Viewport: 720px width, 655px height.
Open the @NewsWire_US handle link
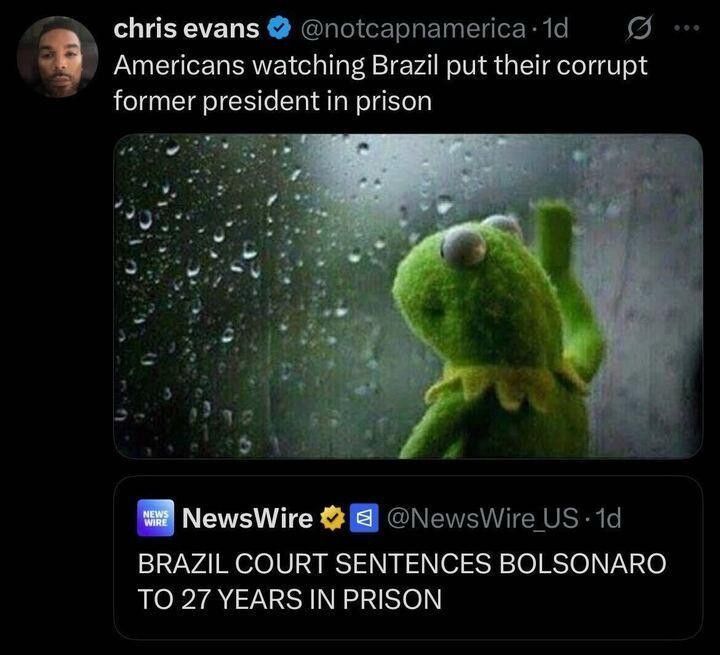point(483,519)
